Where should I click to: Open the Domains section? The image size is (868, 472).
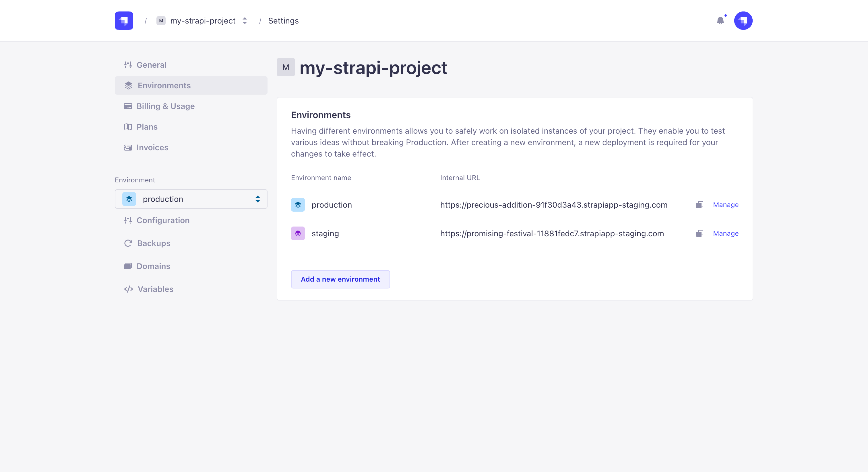click(x=153, y=266)
